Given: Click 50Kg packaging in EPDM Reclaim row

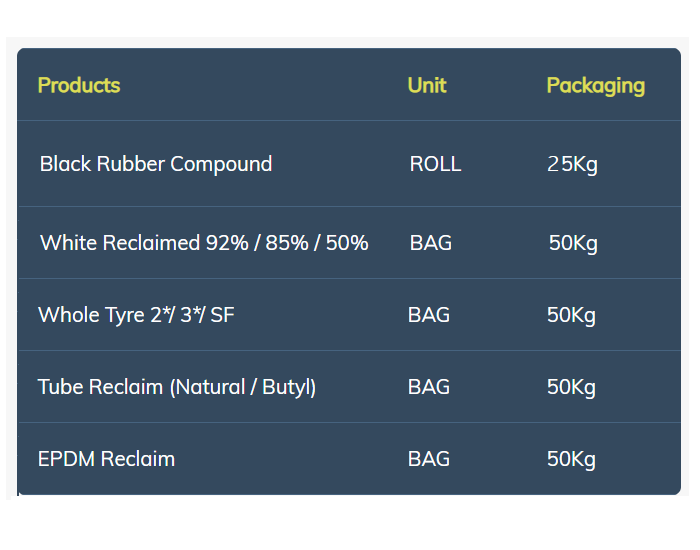Looking at the screenshot, I should pyautogui.click(x=571, y=460).
